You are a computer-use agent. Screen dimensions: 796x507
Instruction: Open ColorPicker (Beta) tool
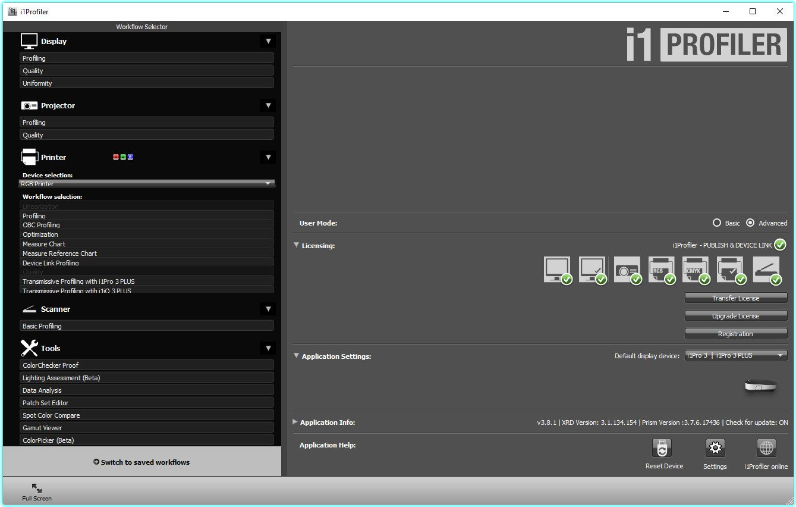[x=147, y=440]
